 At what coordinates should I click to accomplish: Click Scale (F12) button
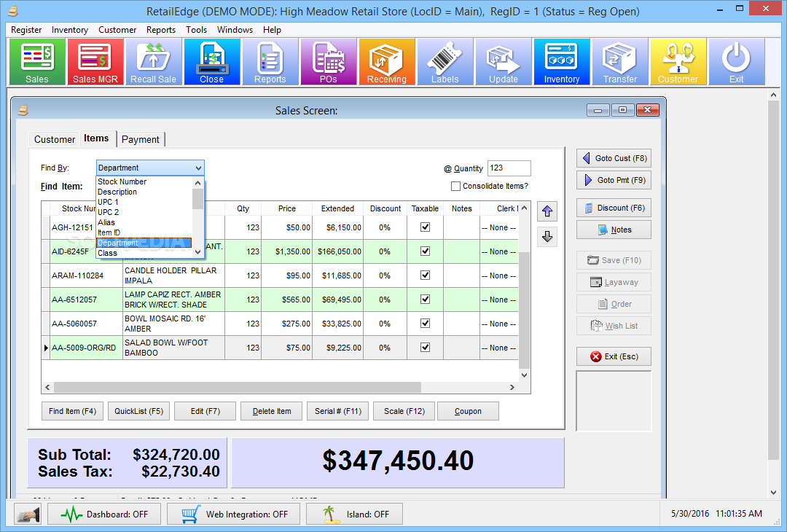tap(404, 411)
